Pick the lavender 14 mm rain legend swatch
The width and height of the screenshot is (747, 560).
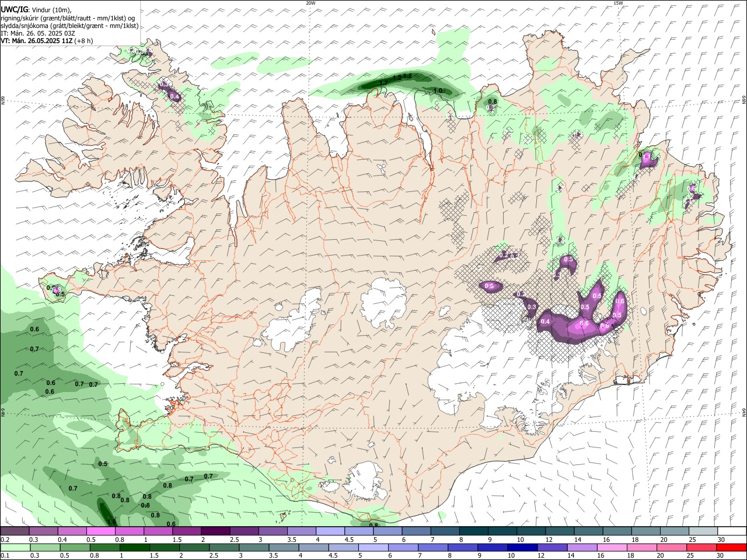582,547
